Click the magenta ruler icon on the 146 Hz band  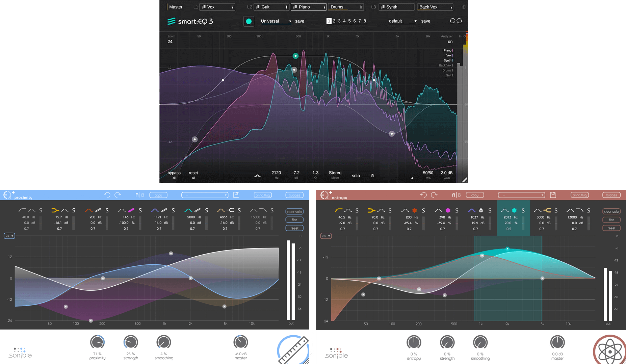pos(131,210)
